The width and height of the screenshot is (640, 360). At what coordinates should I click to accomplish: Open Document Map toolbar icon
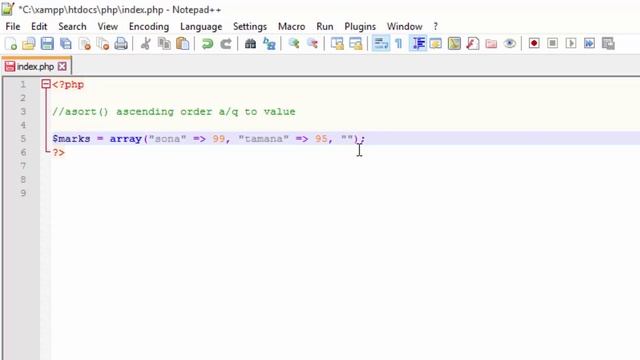click(x=454, y=43)
